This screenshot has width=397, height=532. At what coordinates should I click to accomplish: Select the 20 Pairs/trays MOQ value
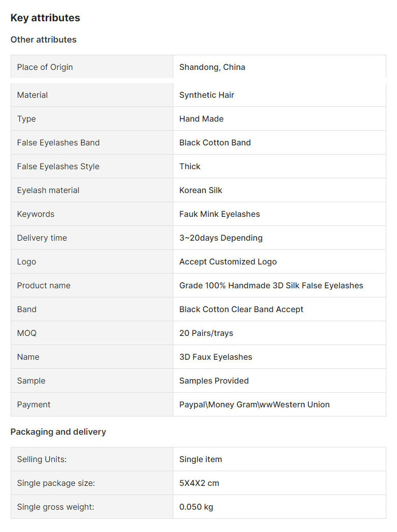206,333
